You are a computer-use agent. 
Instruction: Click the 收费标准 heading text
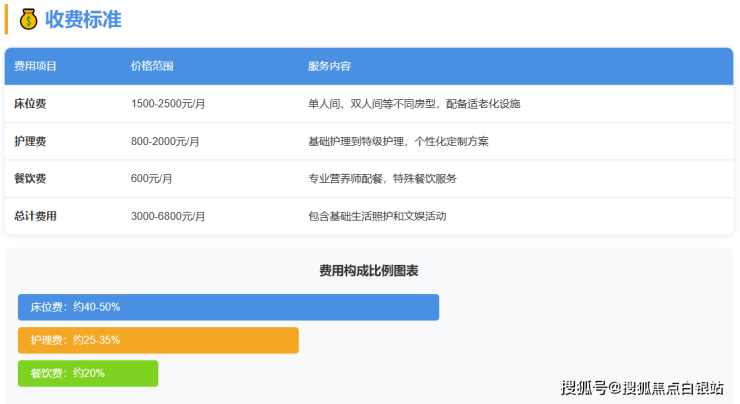(x=83, y=19)
